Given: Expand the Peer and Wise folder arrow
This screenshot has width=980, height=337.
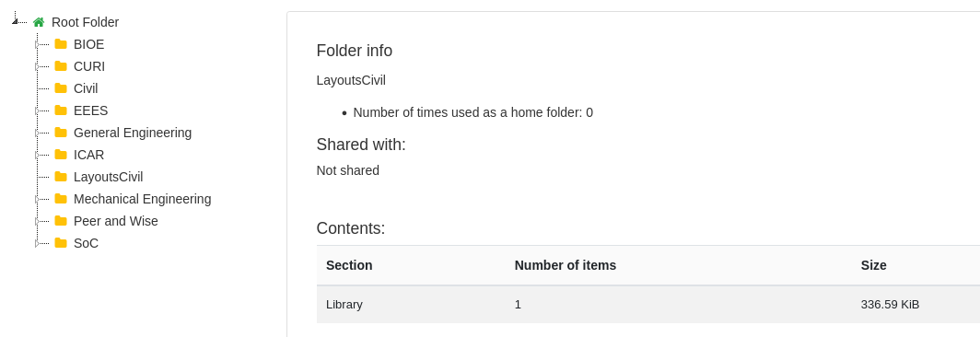Looking at the screenshot, I should click(x=37, y=221).
